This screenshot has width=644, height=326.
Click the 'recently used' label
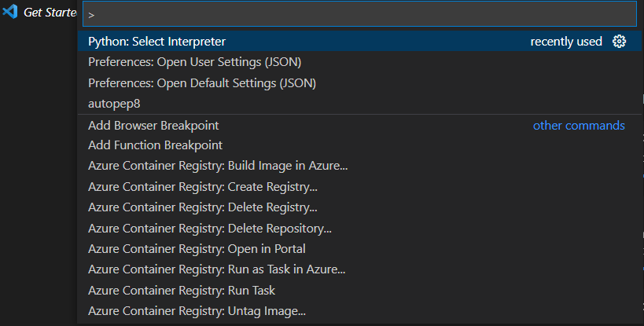566,42
